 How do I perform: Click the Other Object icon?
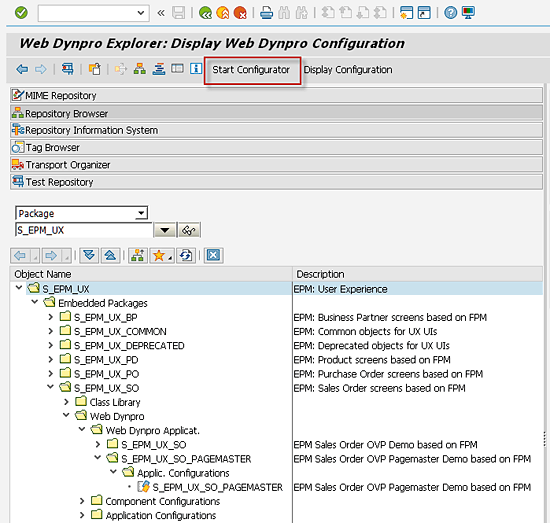pos(95,69)
